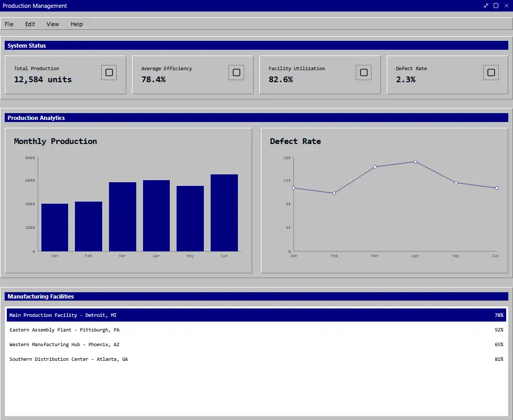Click the 92% value for Pittsburgh plant

[499, 330]
